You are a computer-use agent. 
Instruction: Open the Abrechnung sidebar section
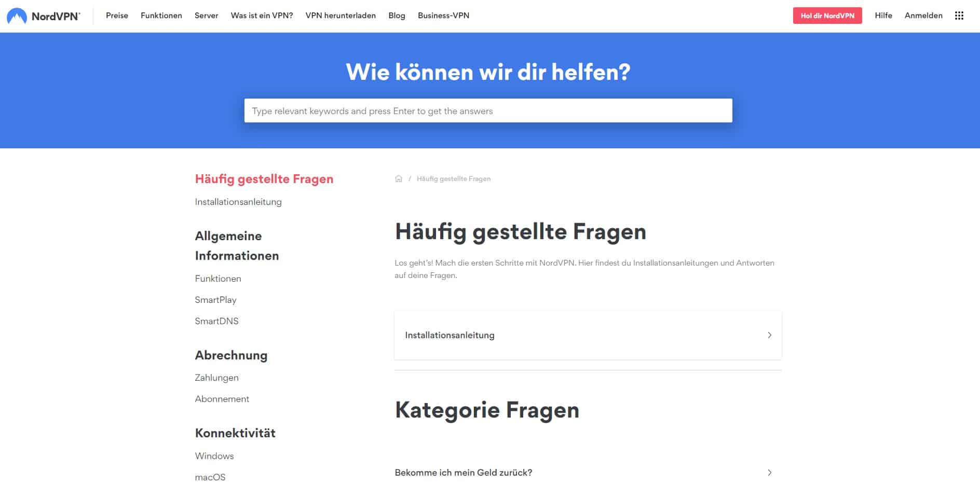[231, 355]
